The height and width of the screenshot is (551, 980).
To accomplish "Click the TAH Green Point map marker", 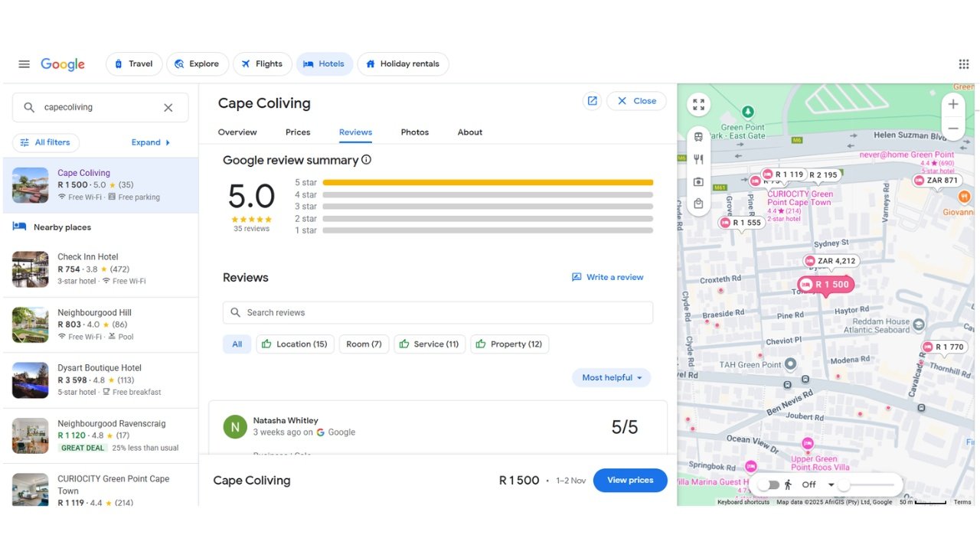I will coord(791,364).
